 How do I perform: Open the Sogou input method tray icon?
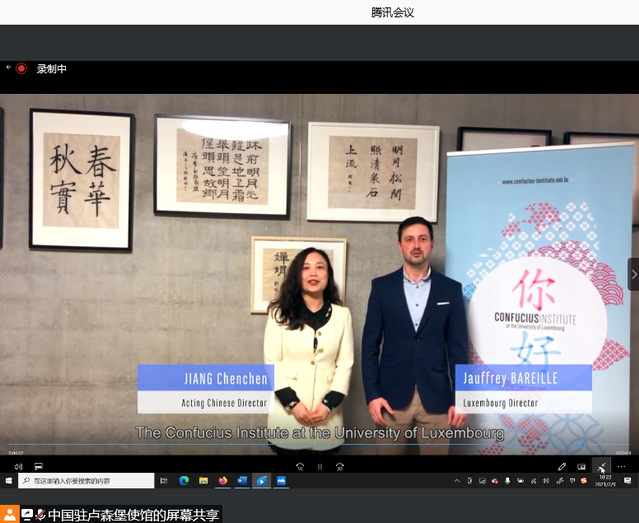(x=584, y=481)
